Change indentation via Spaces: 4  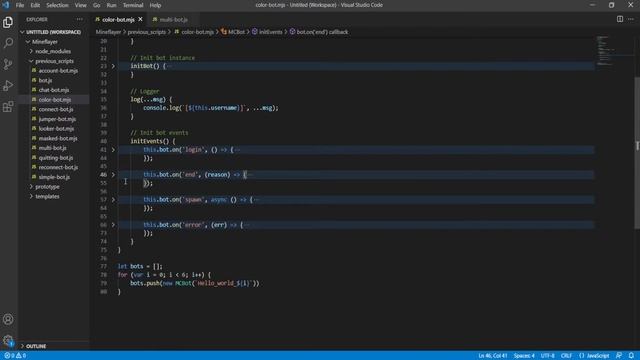tap(524, 356)
